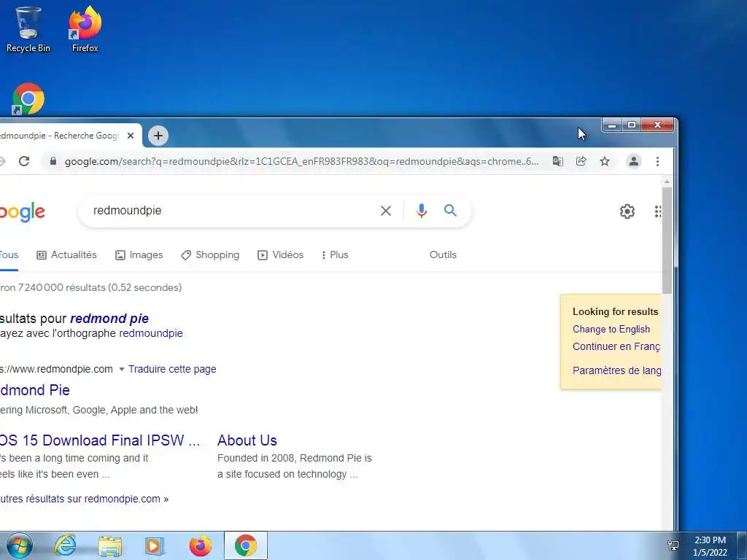Switch to Shopping results tab
Screen dimensions: 747x560
(x=210, y=254)
